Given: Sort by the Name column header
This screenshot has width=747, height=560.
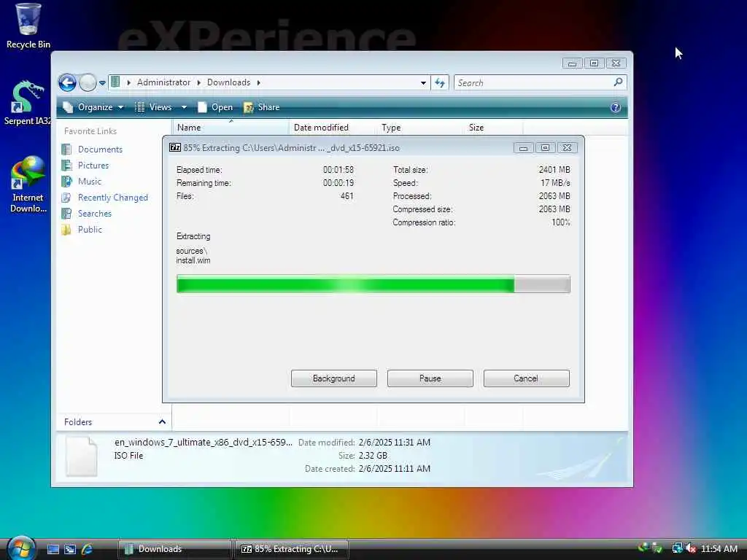Looking at the screenshot, I should click(x=231, y=127).
